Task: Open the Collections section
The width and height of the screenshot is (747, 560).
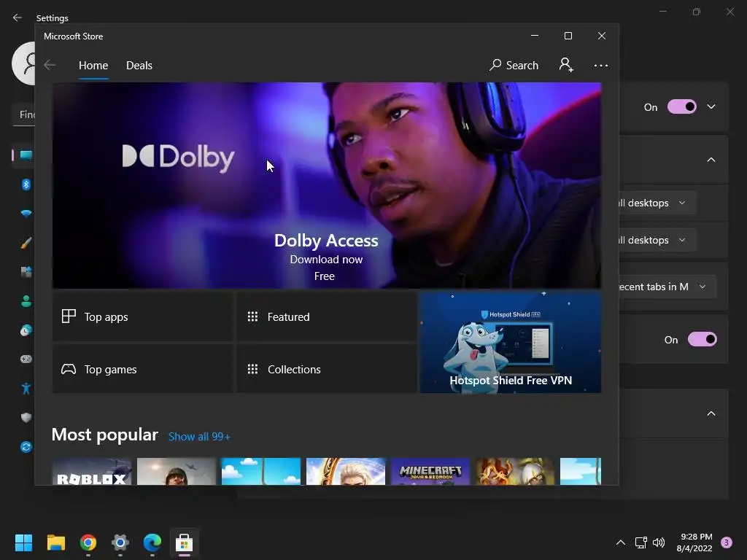Action: (x=327, y=369)
